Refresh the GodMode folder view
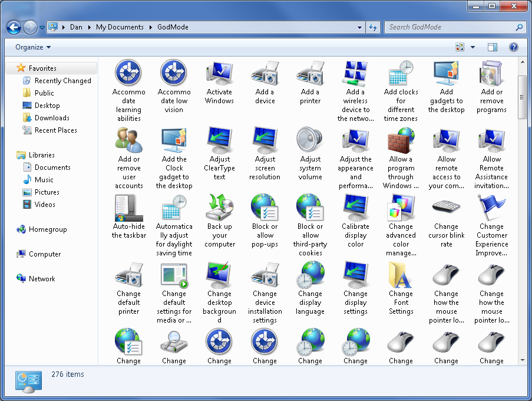 [372, 27]
